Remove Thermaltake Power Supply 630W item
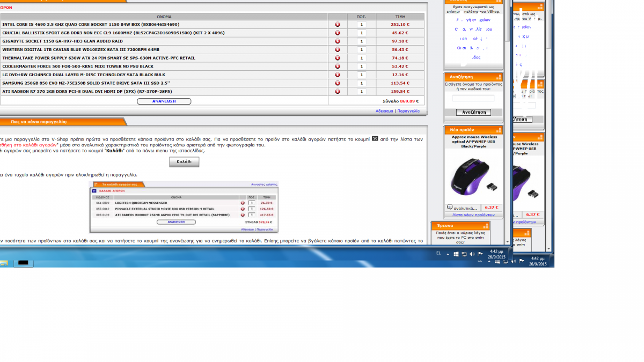Viewport: 644px width, 362px height. 338,58
